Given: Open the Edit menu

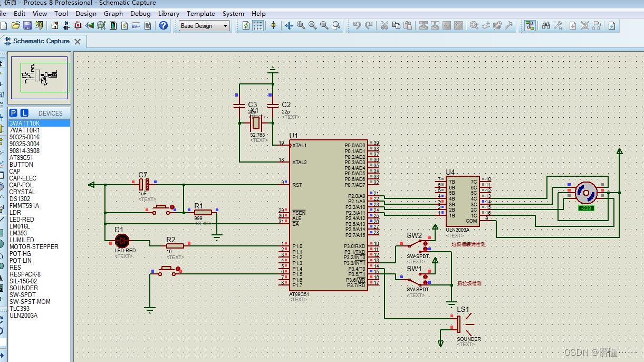Looking at the screenshot, I should tap(20, 13).
